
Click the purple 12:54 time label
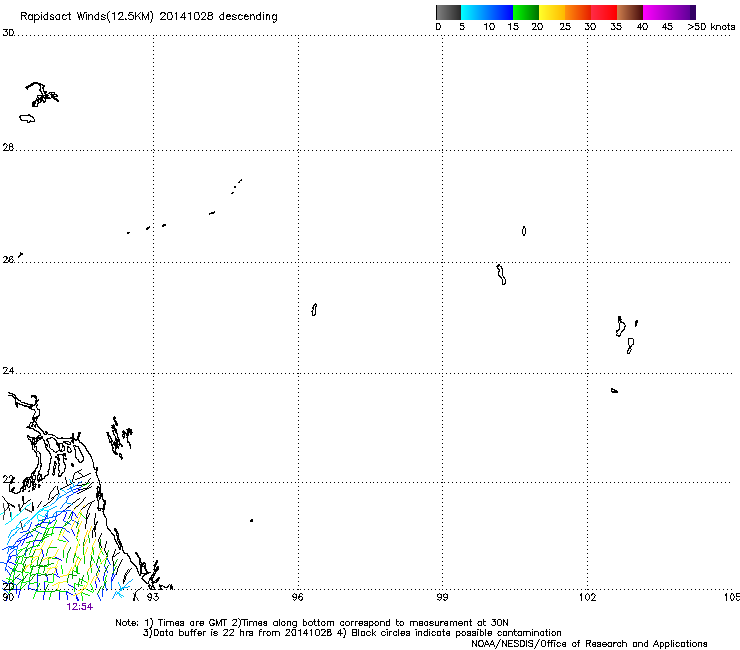[x=80, y=607]
